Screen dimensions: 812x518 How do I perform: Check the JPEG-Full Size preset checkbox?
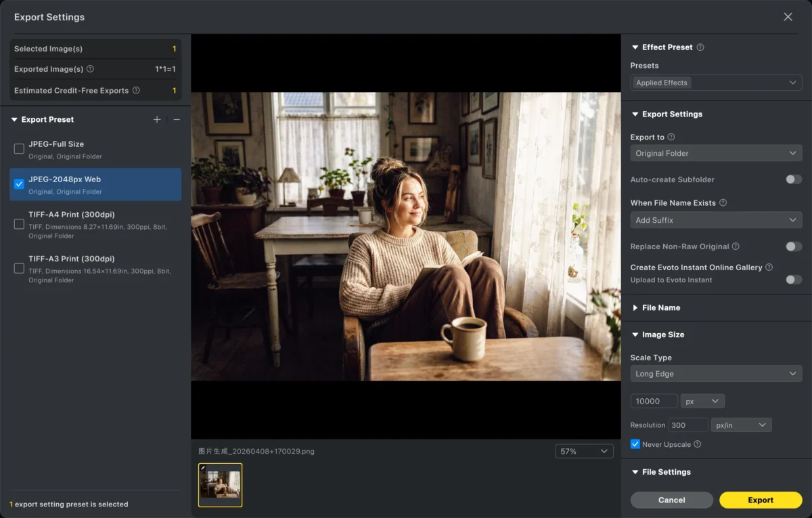(19, 149)
